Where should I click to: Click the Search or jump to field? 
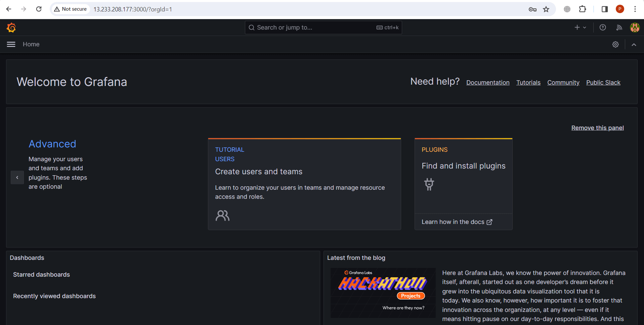pos(323,28)
